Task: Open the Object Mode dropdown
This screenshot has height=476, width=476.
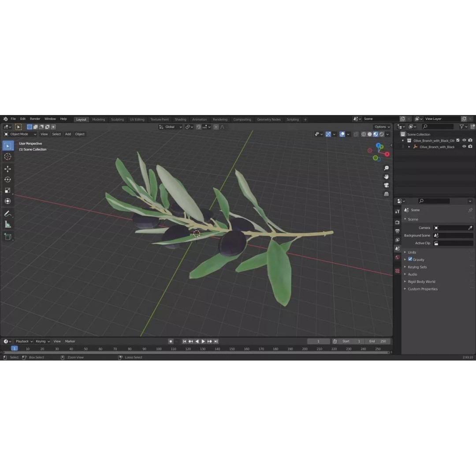Action: (x=20, y=134)
